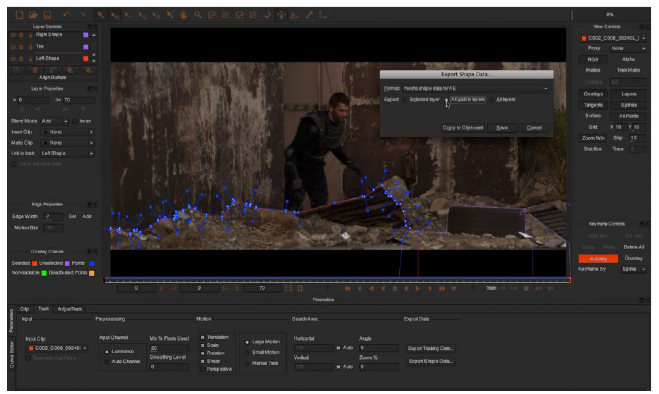
Task: Choose the Small Motion radio option
Action: [x=247, y=352]
